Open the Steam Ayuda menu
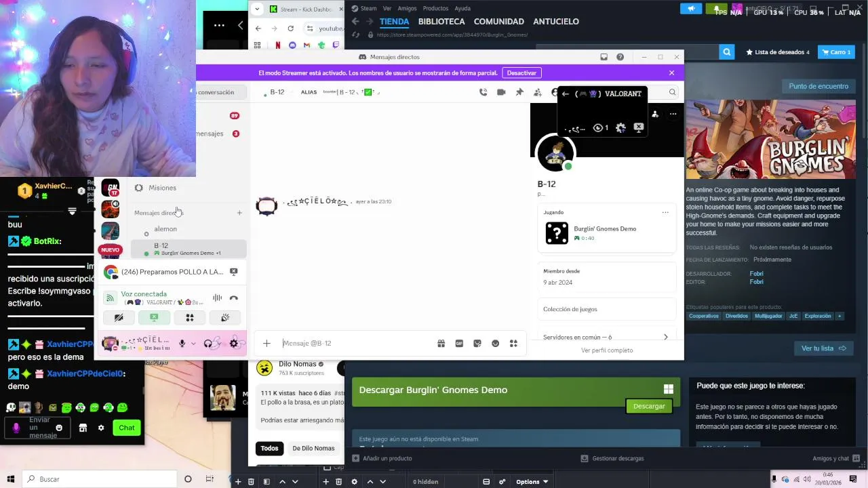The image size is (868, 488). pos(462,8)
